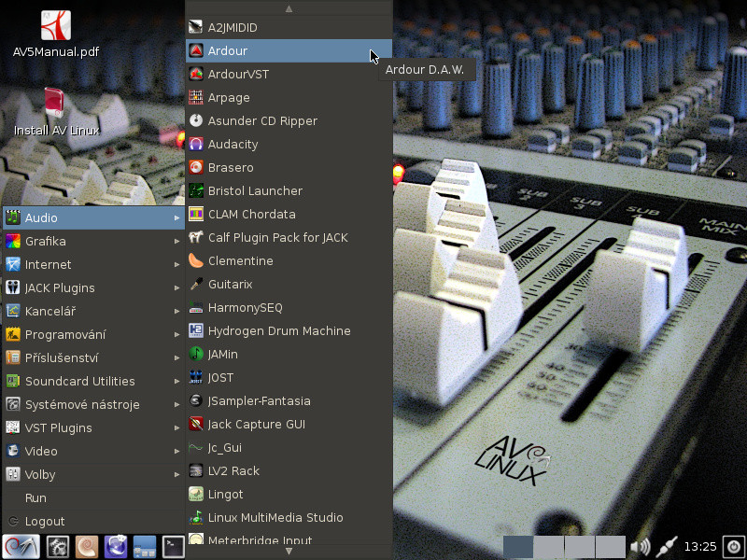This screenshot has height=560, width=747.
Task: Open the AV5Manual.pdf desktop file
Action: (x=56, y=35)
